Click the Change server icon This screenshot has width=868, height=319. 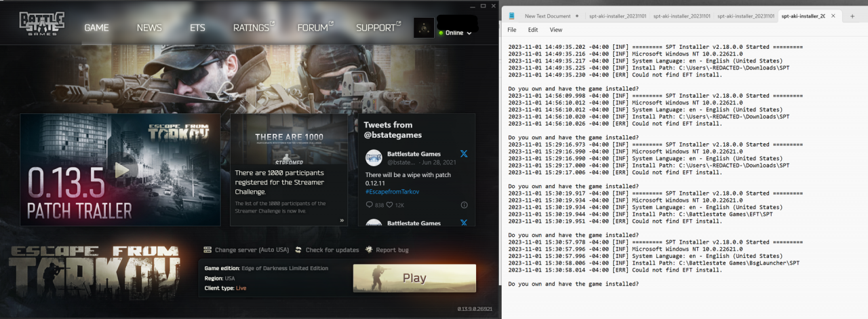point(208,250)
